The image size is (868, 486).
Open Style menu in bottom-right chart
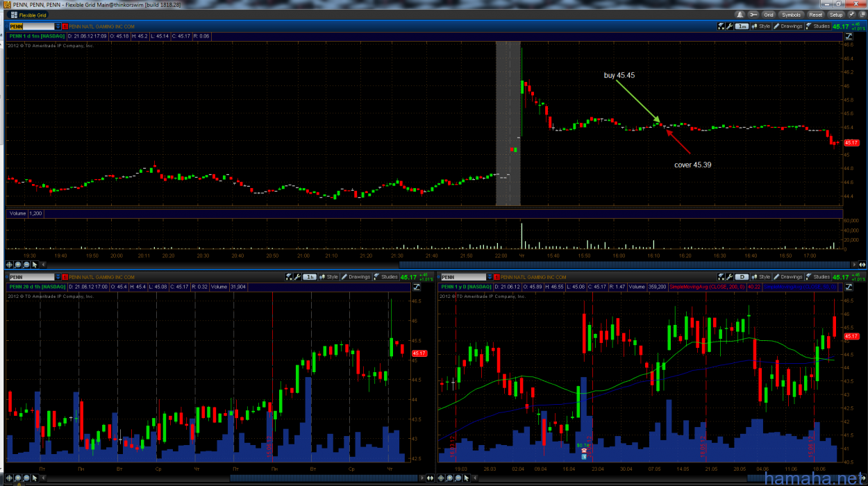click(x=761, y=276)
